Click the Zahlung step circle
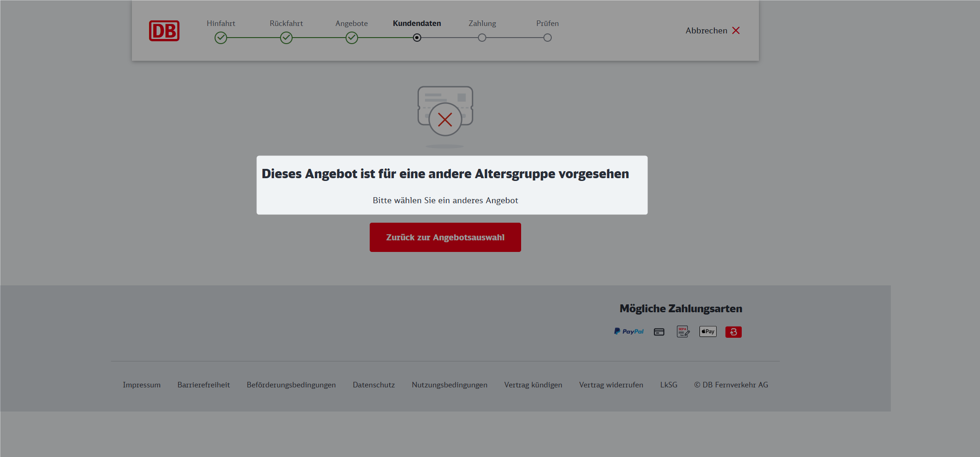Image resolution: width=980 pixels, height=457 pixels. (x=482, y=38)
